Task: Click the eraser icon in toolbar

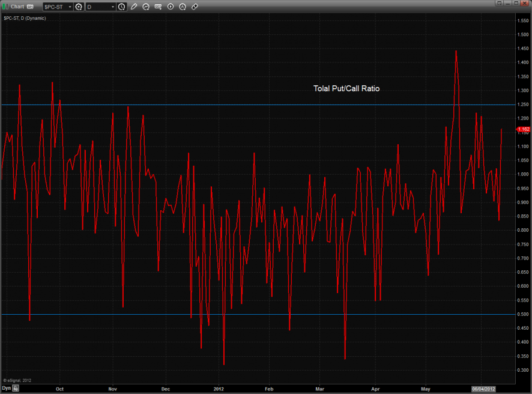Action: click(x=195, y=7)
